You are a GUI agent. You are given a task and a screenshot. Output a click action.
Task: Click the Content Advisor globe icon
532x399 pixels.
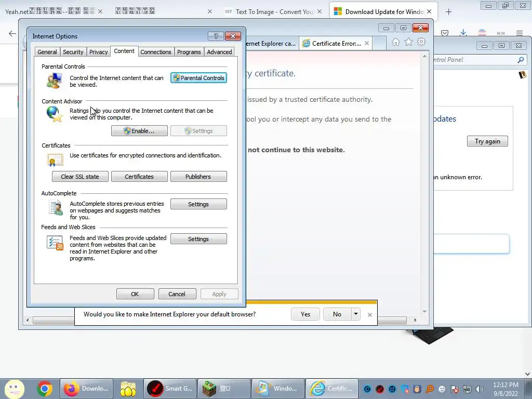coord(55,114)
